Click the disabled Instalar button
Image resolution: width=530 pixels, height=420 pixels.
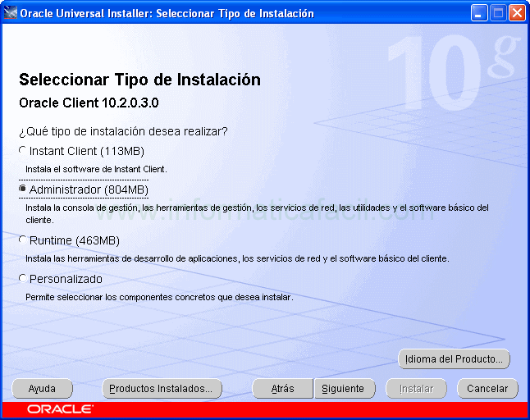416,389
